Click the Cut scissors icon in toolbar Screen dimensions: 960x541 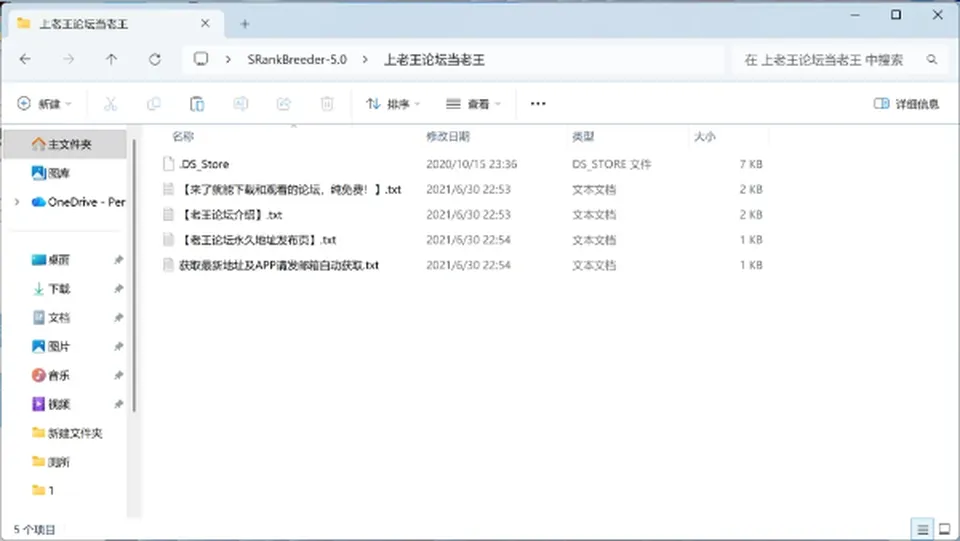(x=110, y=104)
